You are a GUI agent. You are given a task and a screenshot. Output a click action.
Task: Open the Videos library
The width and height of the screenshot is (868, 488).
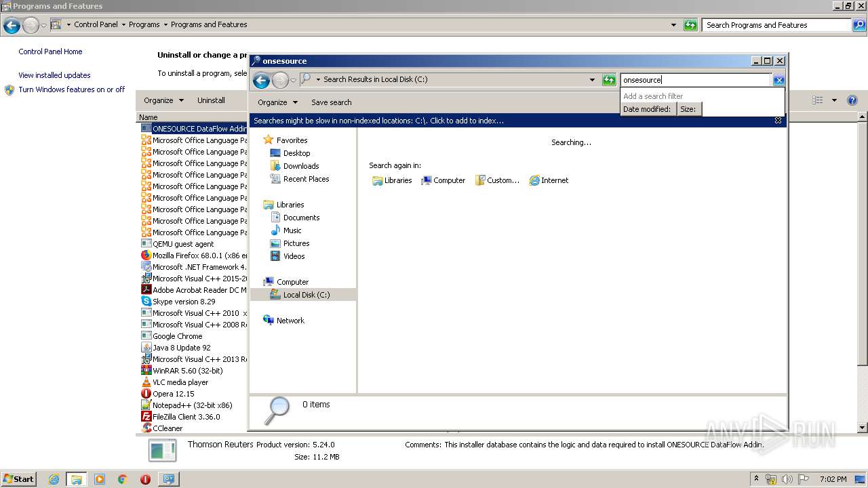pyautogui.click(x=294, y=256)
